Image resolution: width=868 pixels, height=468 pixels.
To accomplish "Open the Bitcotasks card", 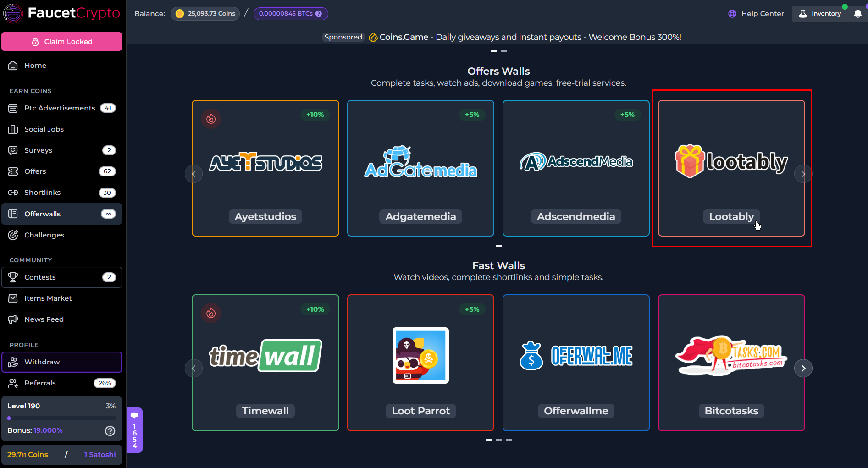I will coord(731,363).
